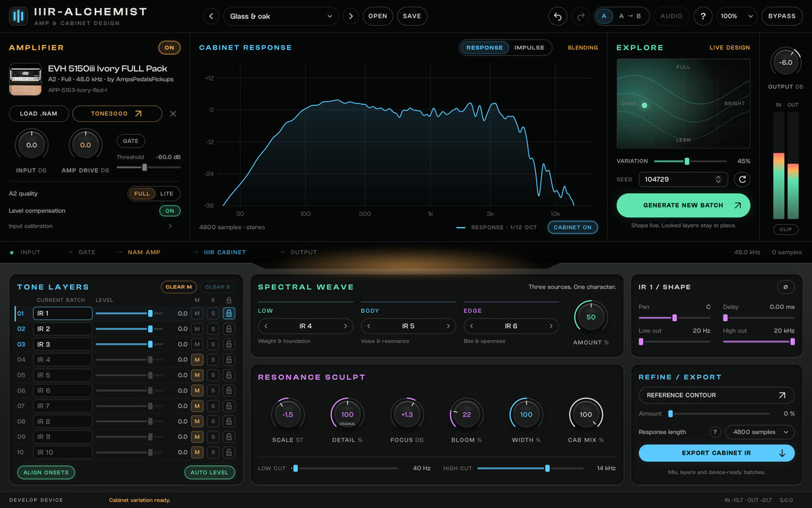Switch to the Response view tab
Viewport: 812px width, 508px height.
click(484, 47)
